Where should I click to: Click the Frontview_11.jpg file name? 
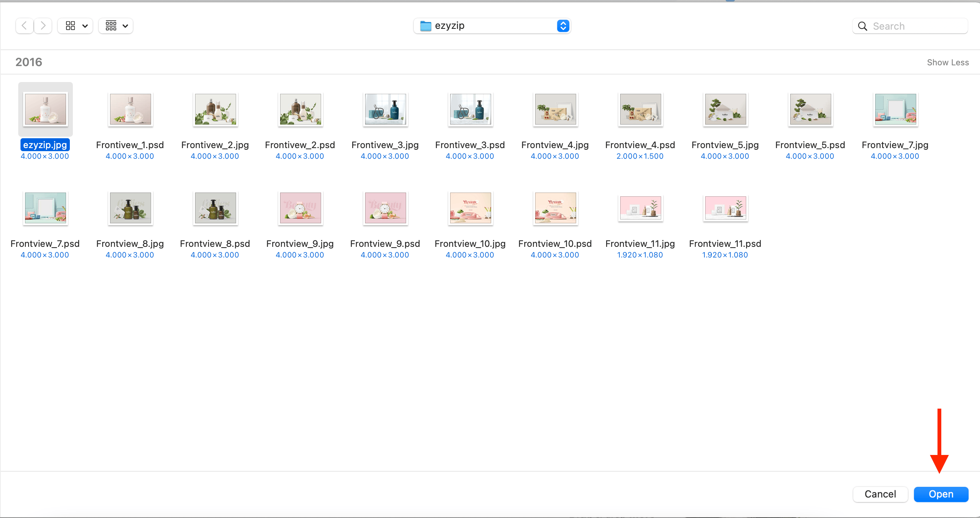pos(640,244)
